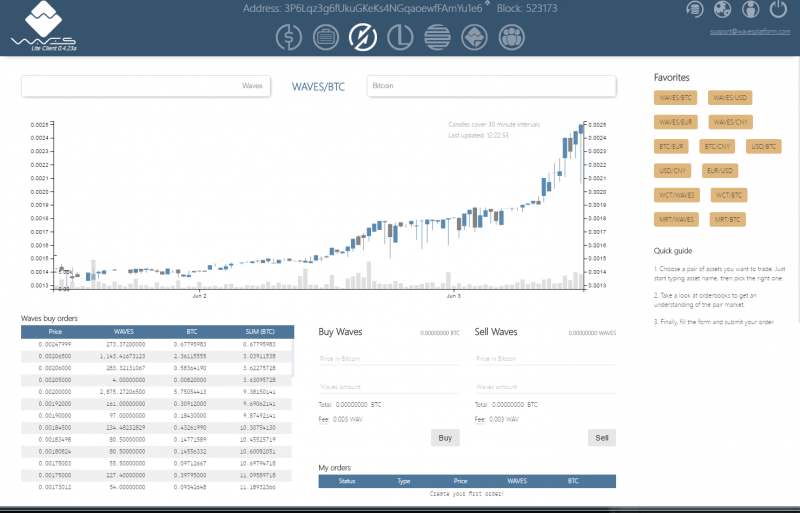Select WAVES/EUR favorite pair
This screenshot has height=513, width=800.
(x=676, y=122)
